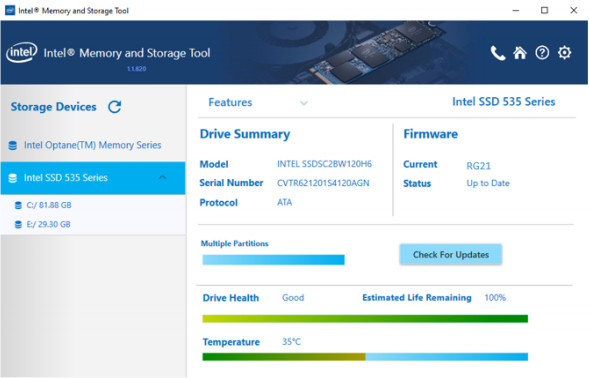
Task: Minimize the Intel Memory and Storage Tool window
Action: (516, 11)
